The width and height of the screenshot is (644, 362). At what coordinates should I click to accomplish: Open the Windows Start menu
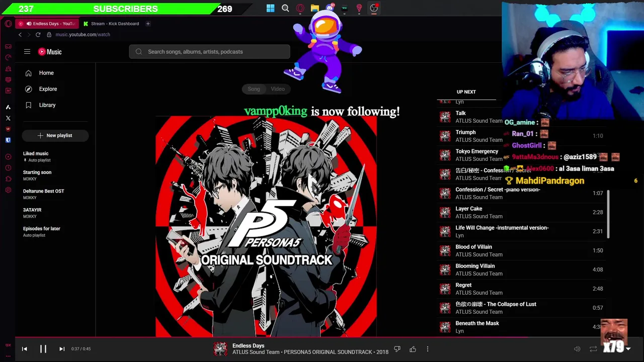[270, 8]
